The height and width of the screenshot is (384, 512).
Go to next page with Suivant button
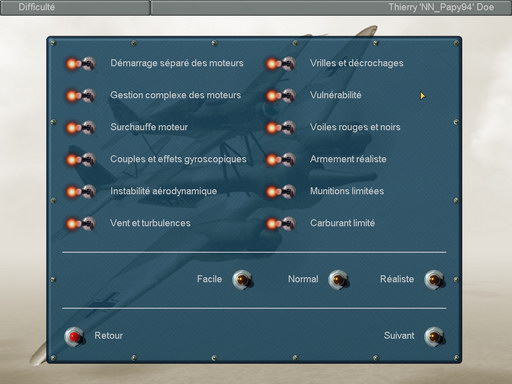(435, 337)
